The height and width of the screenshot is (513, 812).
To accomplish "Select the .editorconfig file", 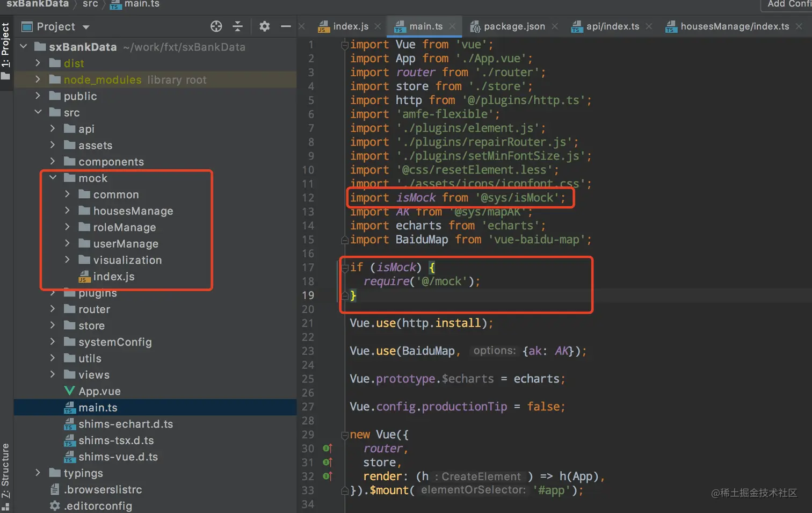I will (x=91, y=506).
